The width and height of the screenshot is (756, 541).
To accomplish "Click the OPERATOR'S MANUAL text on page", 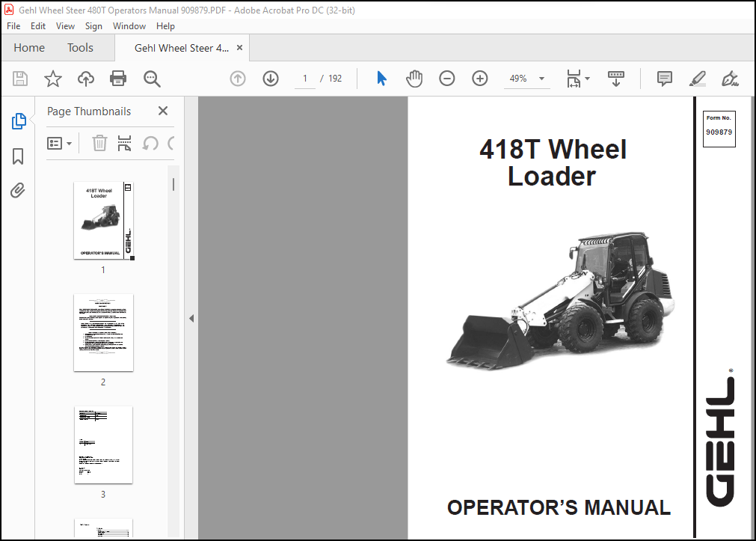I will (x=559, y=507).
